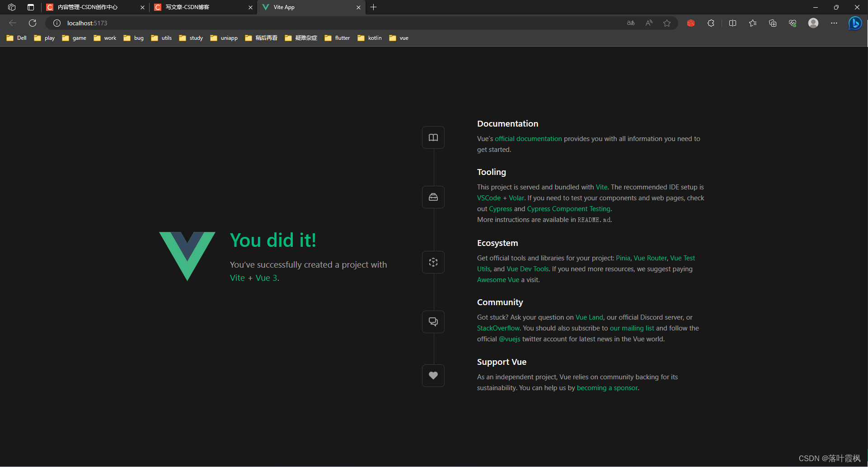Switch to the 内容管理-CSDN创作中心 tab
The width and height of the screenshot is (868, 467).
(95, 7)
